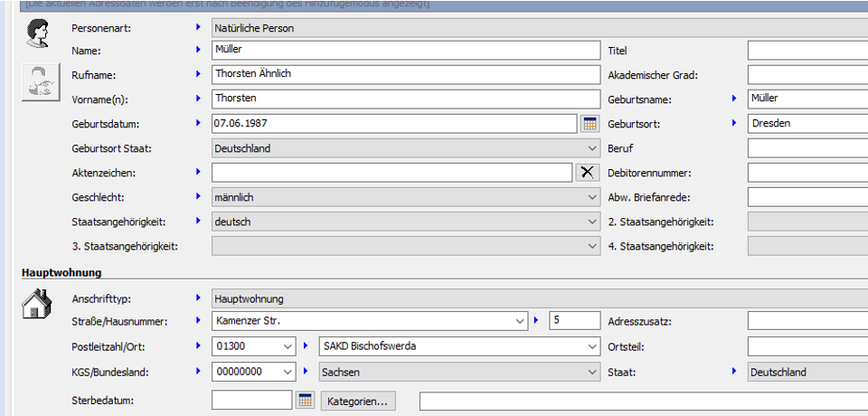This screenshot has height=416, width=868.
Task: Open the Geschlecht dropdown showing männlich
Action: click(x=592, y=196)
